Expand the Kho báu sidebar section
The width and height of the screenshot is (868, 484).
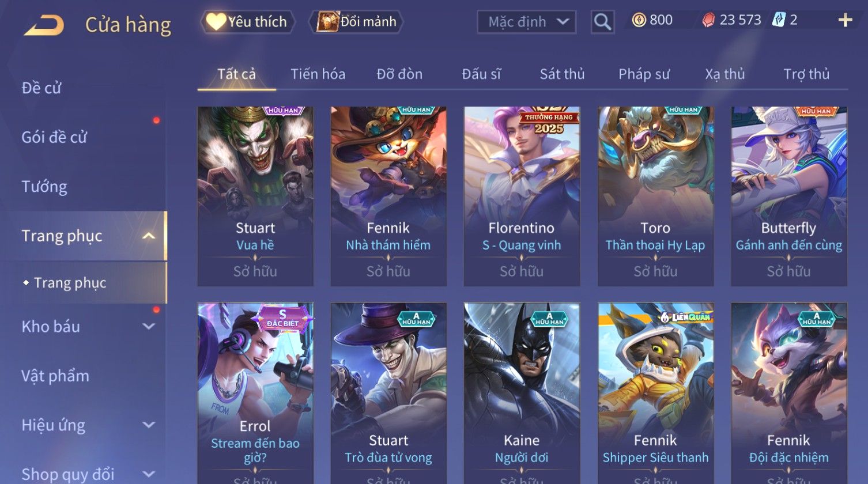tap(149, 326)
